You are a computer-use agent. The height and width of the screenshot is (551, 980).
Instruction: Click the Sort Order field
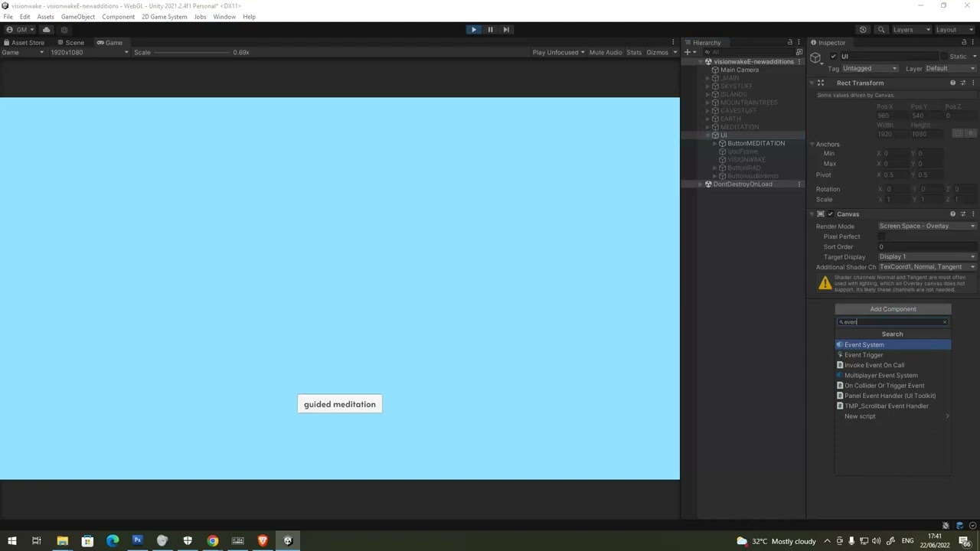tap(926, 247)
